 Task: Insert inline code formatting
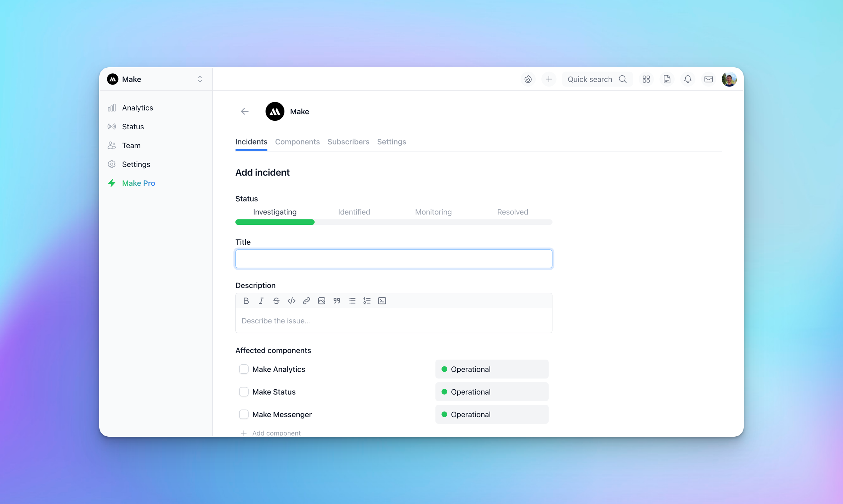[291, 301]
